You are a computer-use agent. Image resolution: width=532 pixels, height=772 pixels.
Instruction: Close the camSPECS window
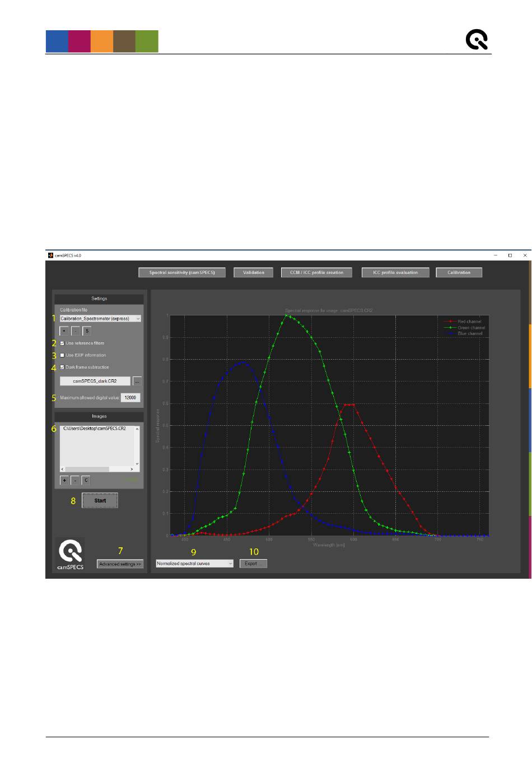pos(525,255)
